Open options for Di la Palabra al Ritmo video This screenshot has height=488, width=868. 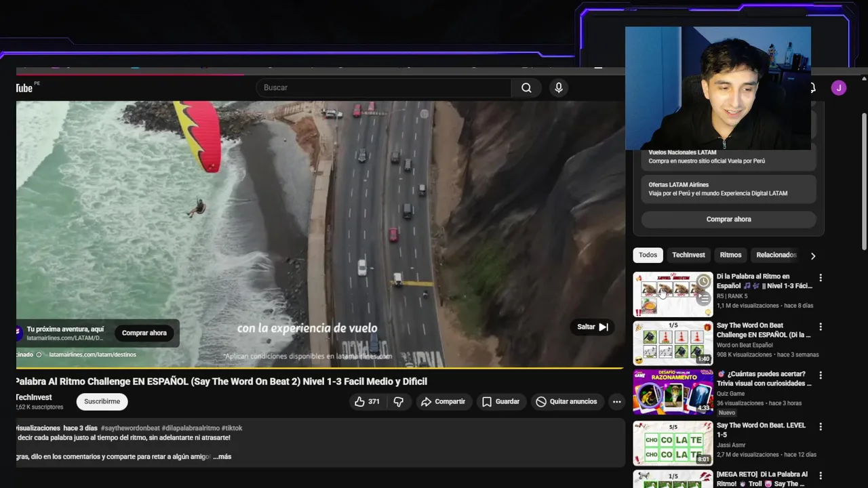(x=821, y=278)
